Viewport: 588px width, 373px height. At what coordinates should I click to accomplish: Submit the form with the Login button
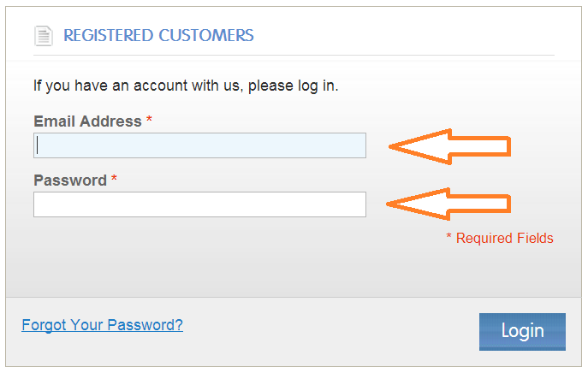pos(522,332)
